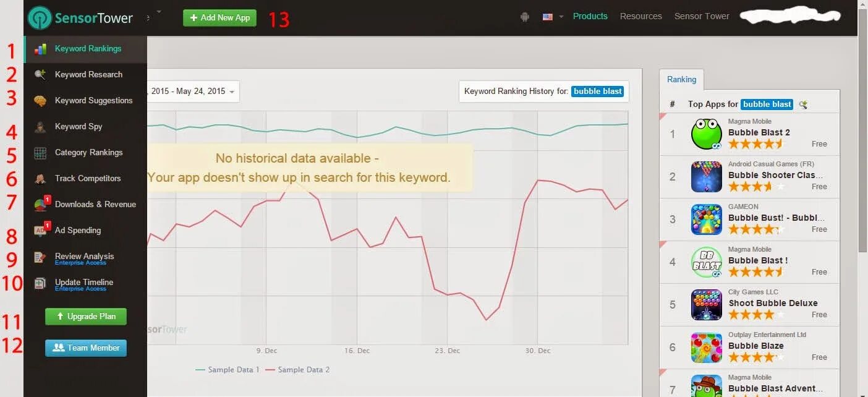This screenshot has width=868, height=397.
Task: Click bubble blast tag in Keyword Ranking History
Action: click(597, 92)
